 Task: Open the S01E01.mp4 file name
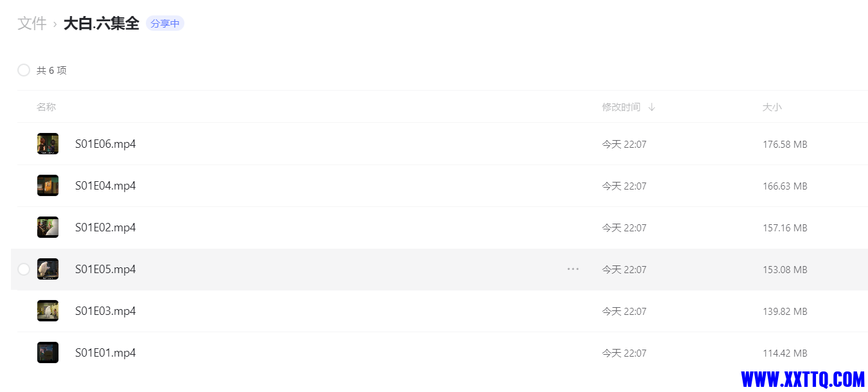[x=105, y=353]
